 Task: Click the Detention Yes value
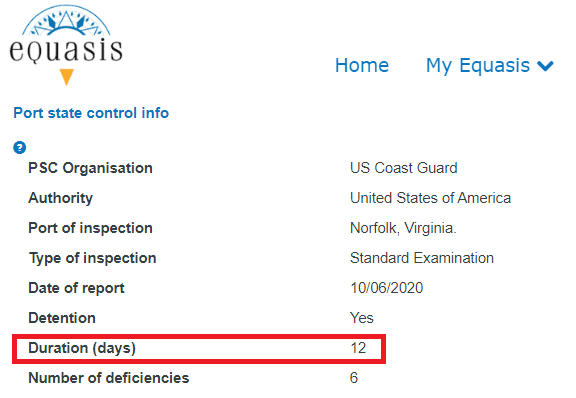(x=362, y=318)
